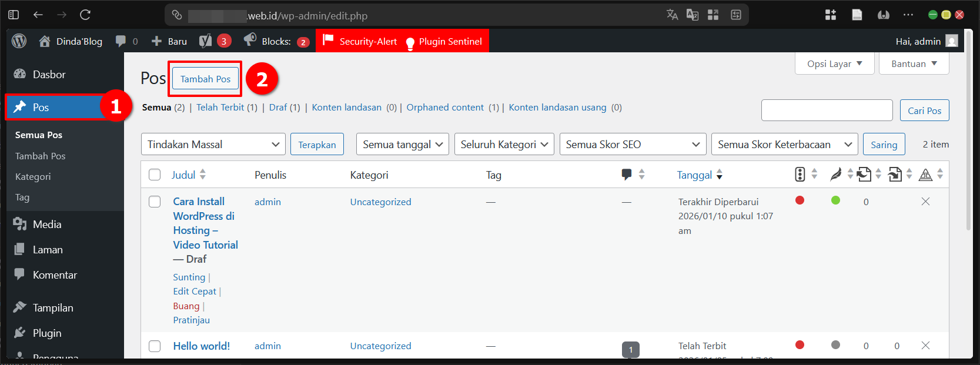Click the translate page icon
The width and height of the screenshot is (980, 365).
[672, 15]
